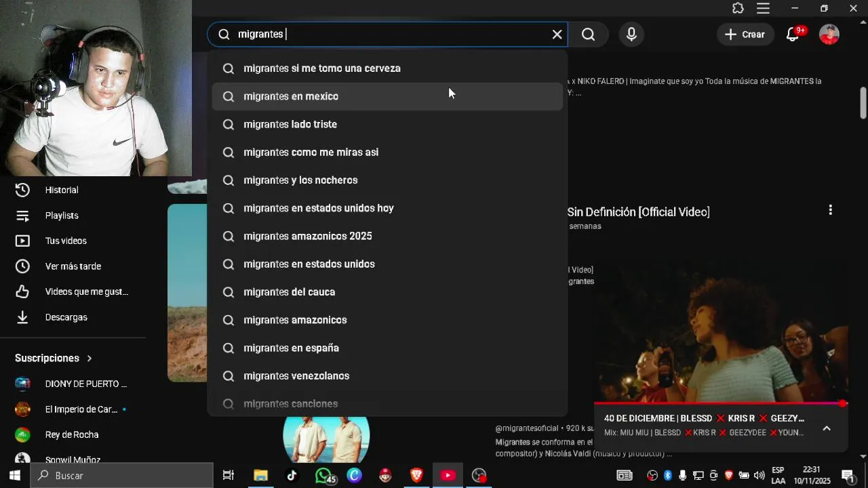Expand the Suscripciones section
The height and width of the screenshot is (488, 868).
(54, 358)
